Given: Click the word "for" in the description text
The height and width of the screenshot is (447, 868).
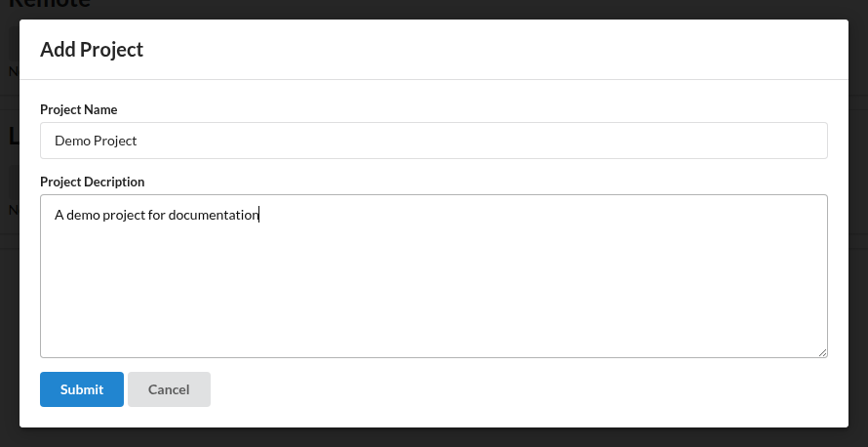Looking at the screenshot, I should pos(157,215).
